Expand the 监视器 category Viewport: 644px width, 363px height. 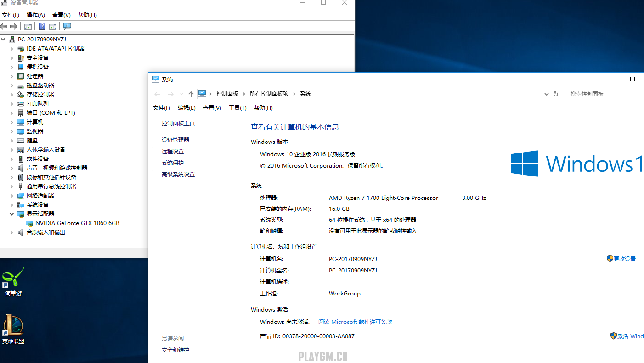tap(12, 131)
